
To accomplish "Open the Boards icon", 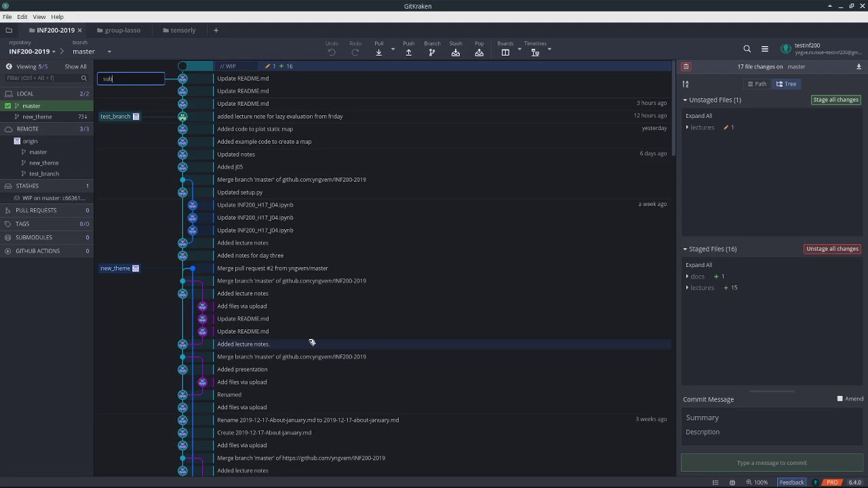I will pos(505,53).
